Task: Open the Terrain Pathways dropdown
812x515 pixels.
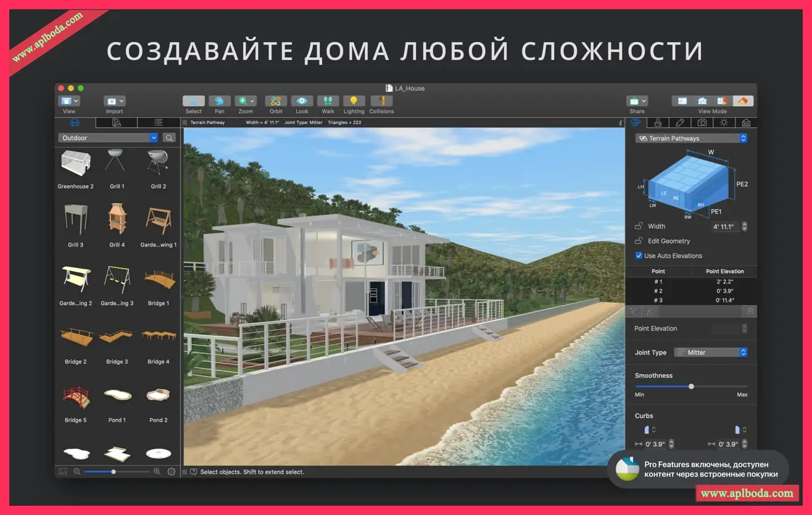Action: tap(691, 138)
